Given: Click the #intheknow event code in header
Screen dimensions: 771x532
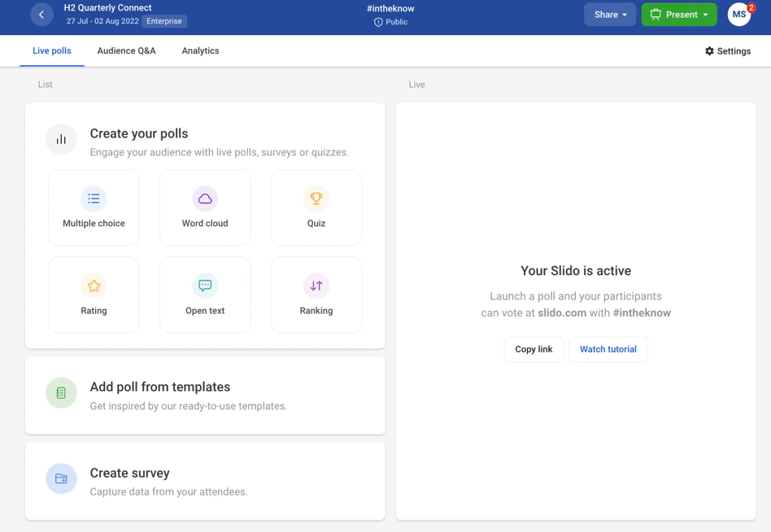Looking at the screenshot, I should pos(390,8).
